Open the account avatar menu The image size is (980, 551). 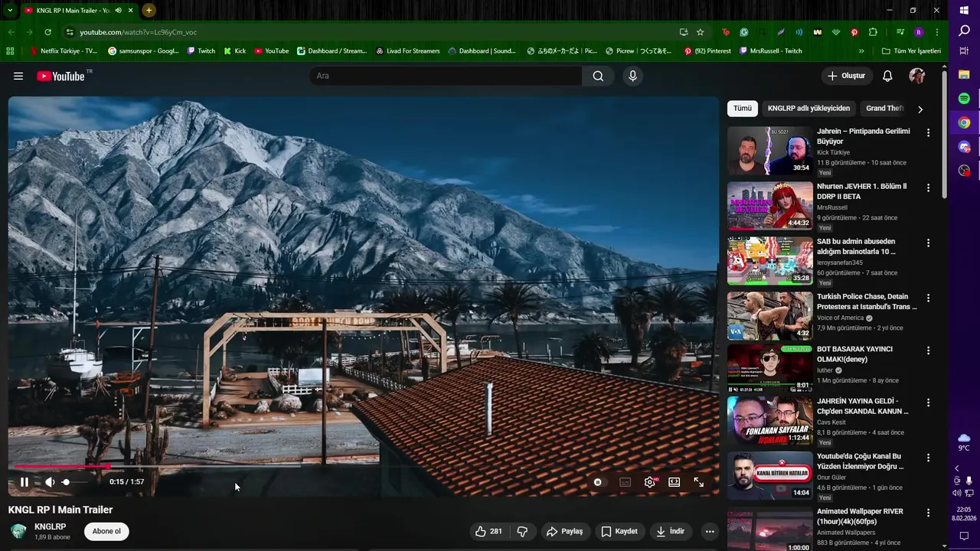(916, 76)
